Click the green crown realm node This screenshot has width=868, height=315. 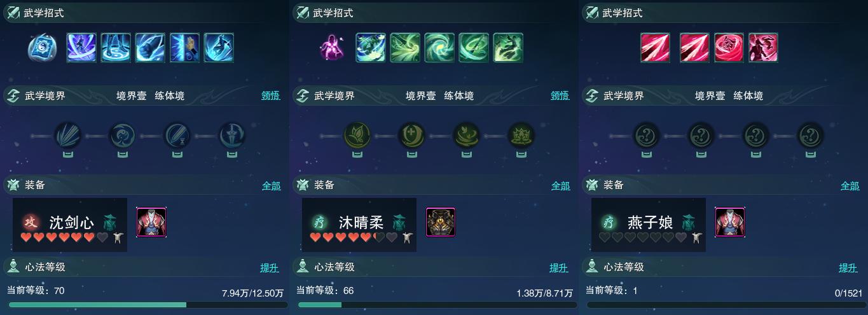521,136
